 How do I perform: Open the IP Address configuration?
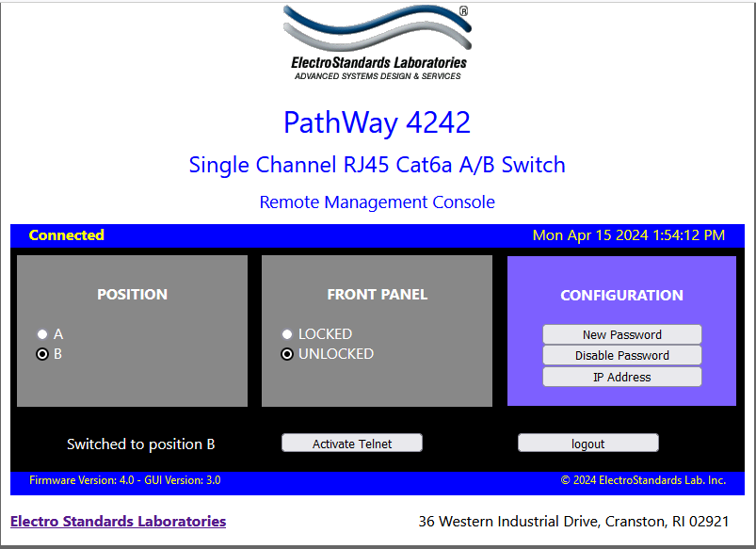pyautogui.click(x=622, y=377)
